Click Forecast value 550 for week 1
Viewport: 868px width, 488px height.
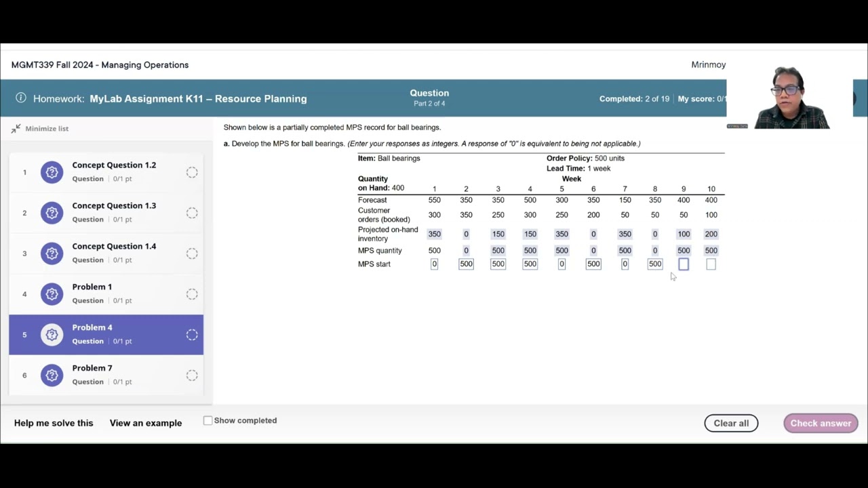tap(434, 200)
